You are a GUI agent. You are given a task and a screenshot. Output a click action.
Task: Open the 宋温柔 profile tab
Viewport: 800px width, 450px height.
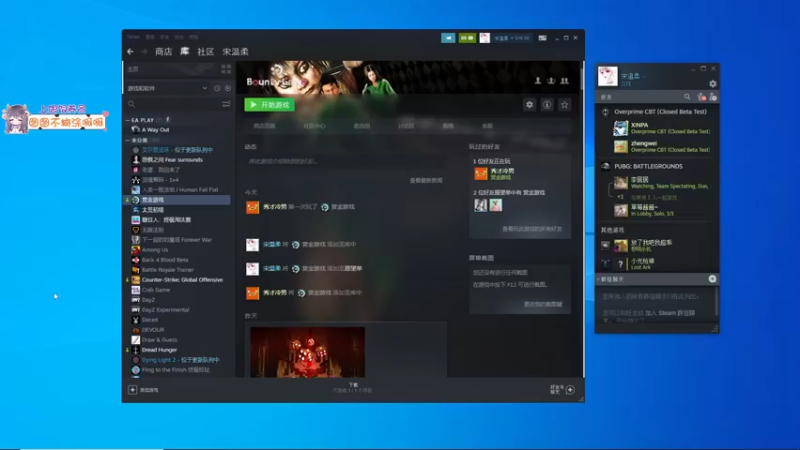pyautogui.click(x=235, y=52)
